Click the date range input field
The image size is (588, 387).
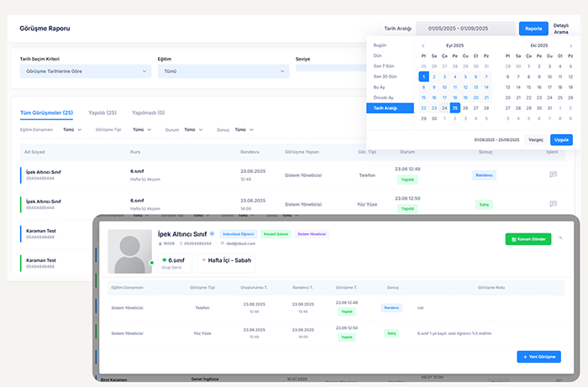pyautogui.click(x=465, y=28)
